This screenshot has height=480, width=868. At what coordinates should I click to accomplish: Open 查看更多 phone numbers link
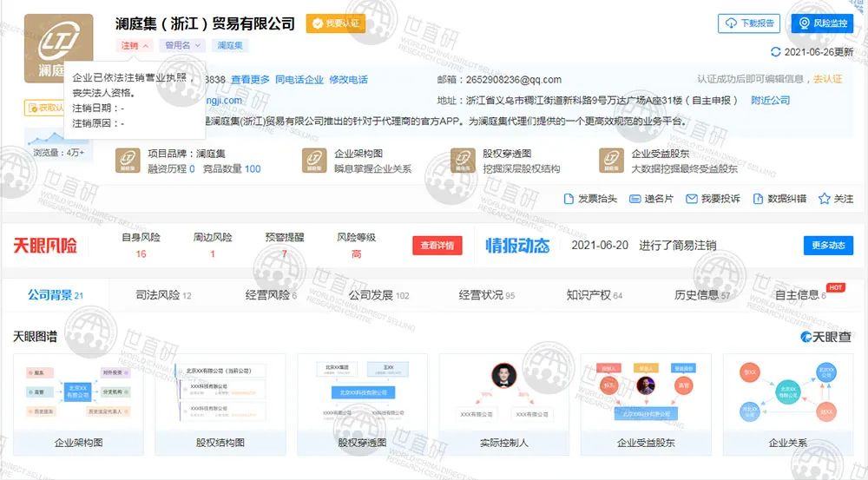tap(250, 80)
